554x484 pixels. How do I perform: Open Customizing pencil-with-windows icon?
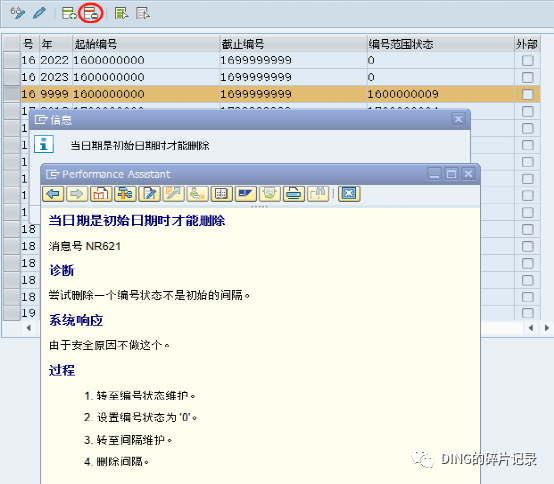[x=173, y=194]
